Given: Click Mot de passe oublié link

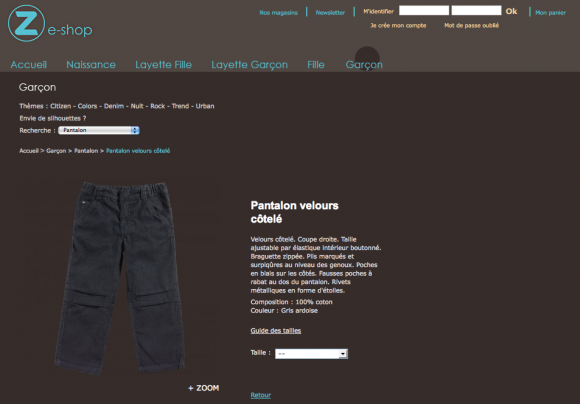Looking at the screenshot, I should (472, 26).
